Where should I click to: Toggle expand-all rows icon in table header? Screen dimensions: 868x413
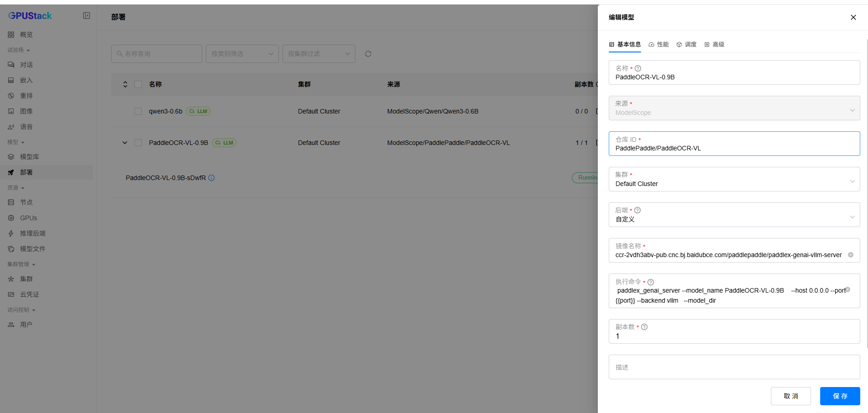tap(125, 84)
